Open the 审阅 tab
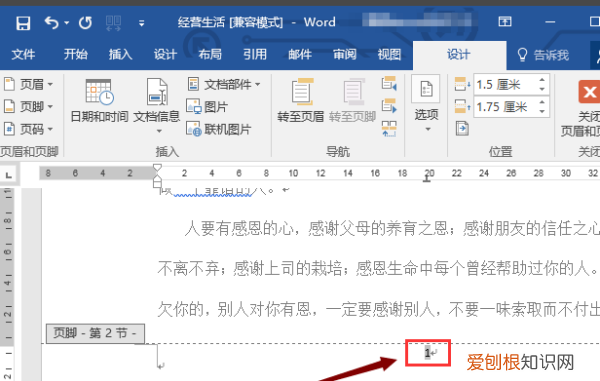Image resolution: width=600 pixels, height=381 pixels. [344, 54]
